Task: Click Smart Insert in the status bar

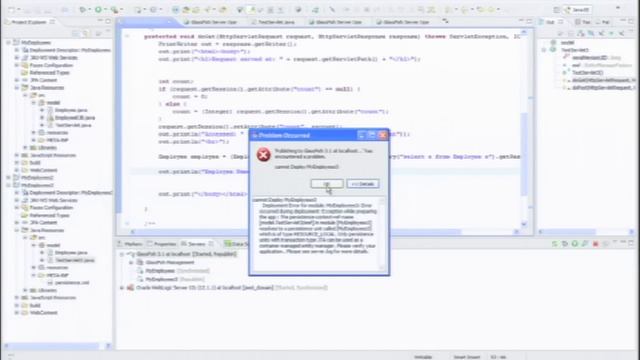Action: [466, 357]
